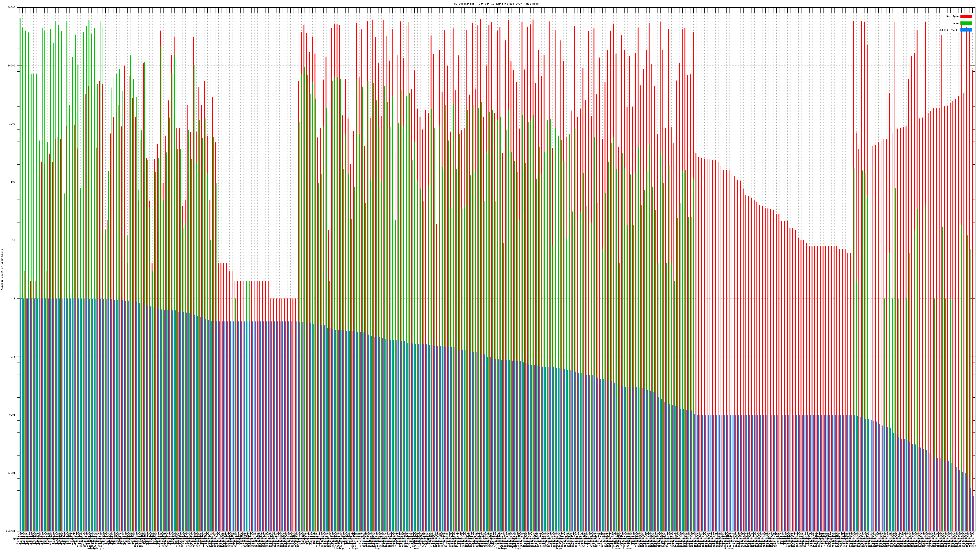The image size is (980, 551).
Task: Click the red Not Spam legend swatch
Action: [x=966, y=16]
